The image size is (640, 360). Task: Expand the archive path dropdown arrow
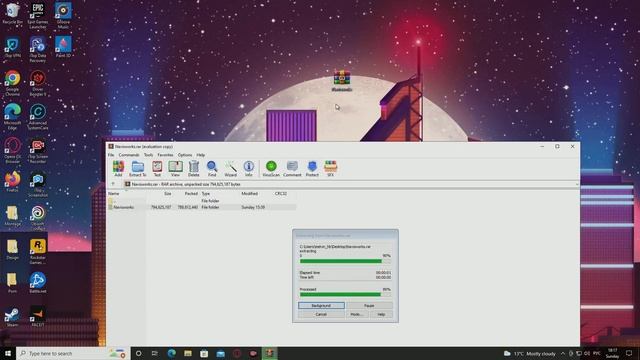tap(576, 184)
